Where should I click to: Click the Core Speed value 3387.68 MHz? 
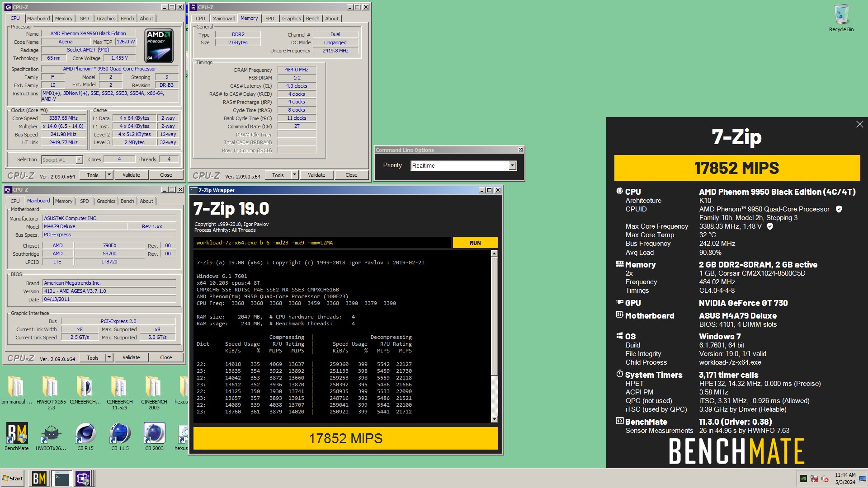pos(63,118)
